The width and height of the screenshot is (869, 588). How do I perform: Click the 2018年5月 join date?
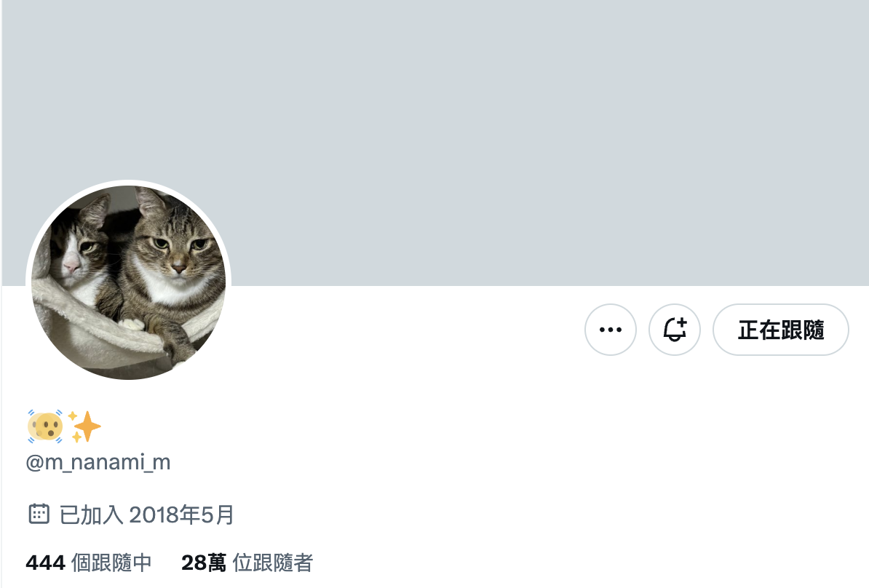(181, 514)
